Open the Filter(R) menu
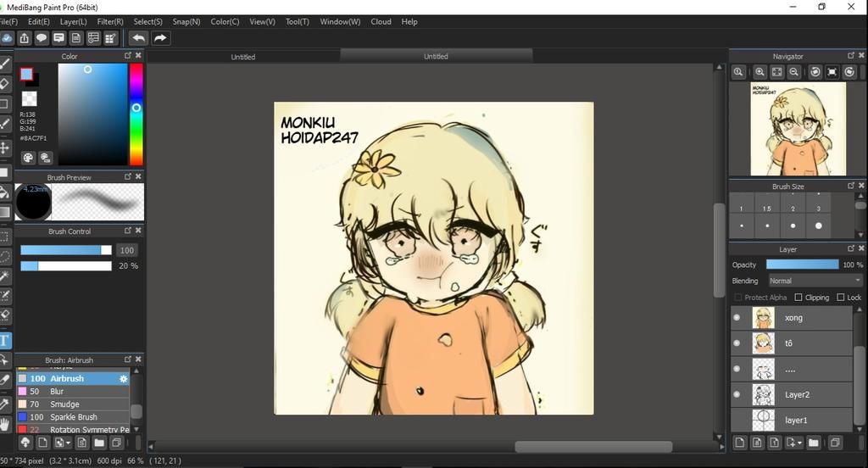This screenshot has width=868, height=468. click(x=110, y=21)
